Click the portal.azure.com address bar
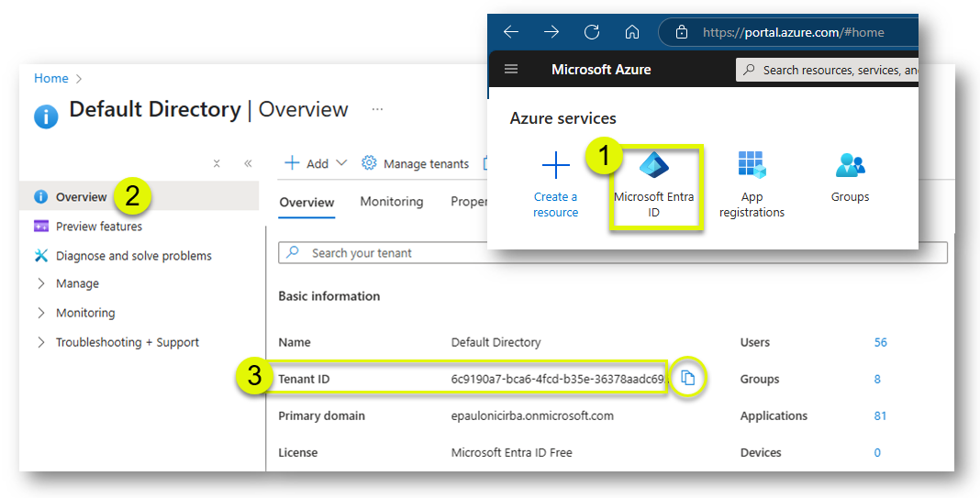980x498 pixels. (x=789, y=32)
